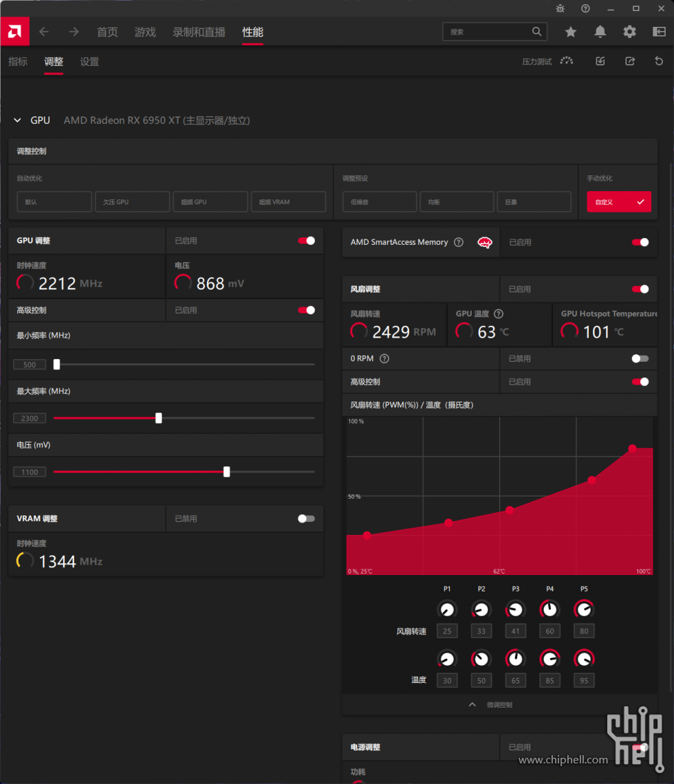The width and height of the screenshot is (674, 784).
Task: Open the 游戏 tab
Action: pyautogui.click(x=145, y=32)
